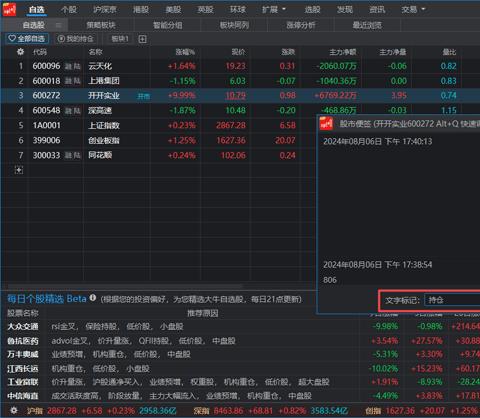This screenshot has width=480, height=418.
Task: Click the logo icon in the 股市便签 popup title
Action: coord(326,124)
